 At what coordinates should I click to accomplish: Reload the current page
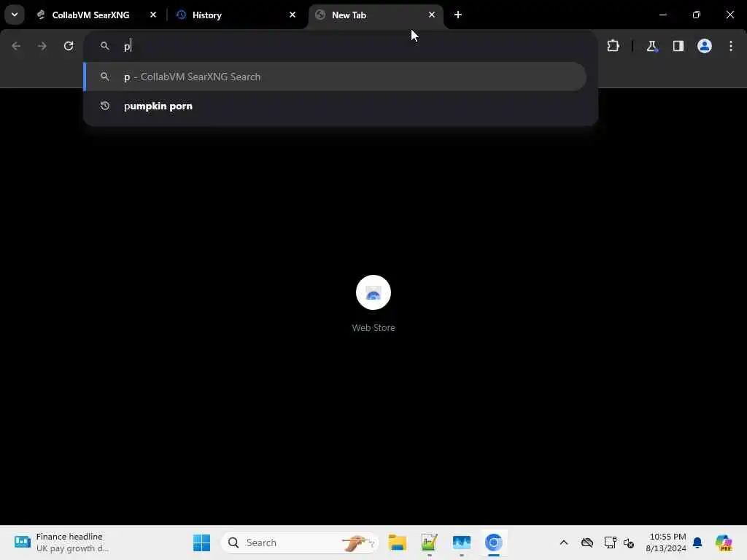tap(69, 46)
